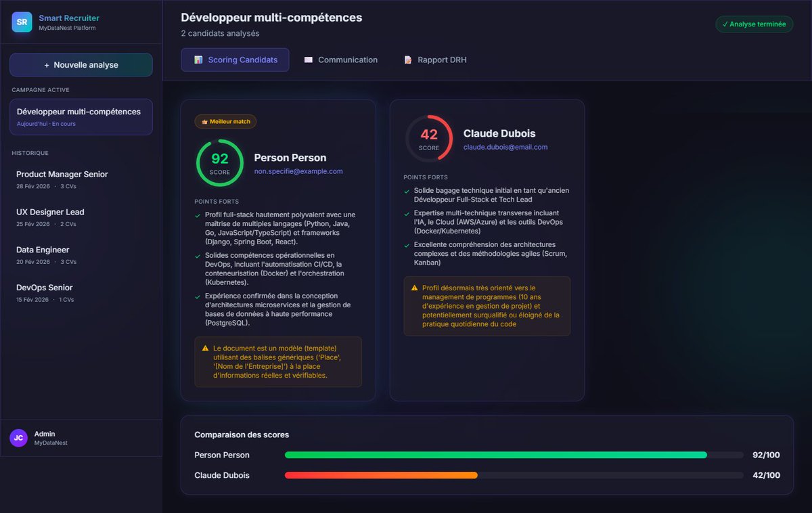Click the JC admin avatar
Screen dimensions: 812x513
tap(19, 438)
